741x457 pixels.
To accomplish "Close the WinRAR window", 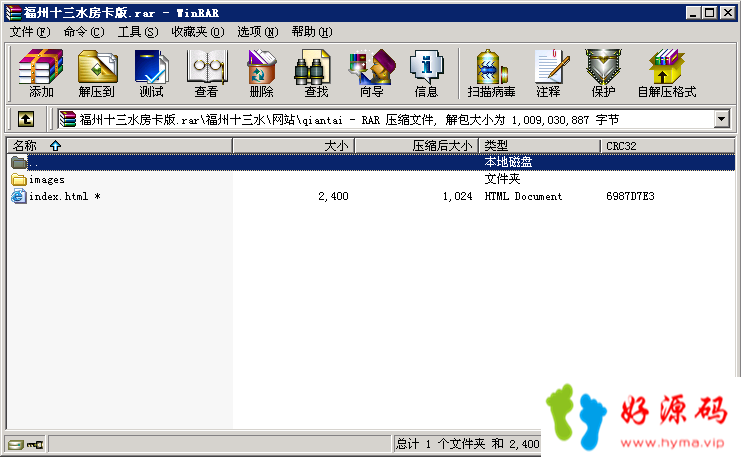I will point(727,13).
